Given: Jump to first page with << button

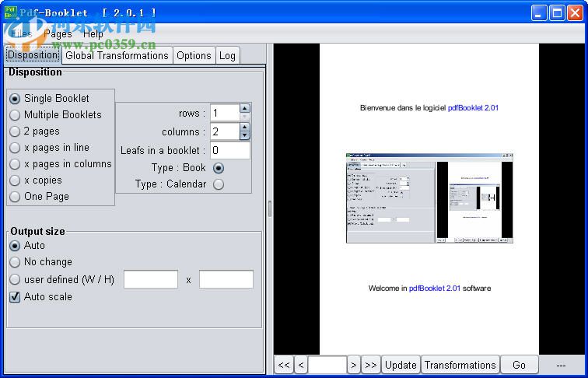Looking at the screenshot, I should [x=284, y=365].
